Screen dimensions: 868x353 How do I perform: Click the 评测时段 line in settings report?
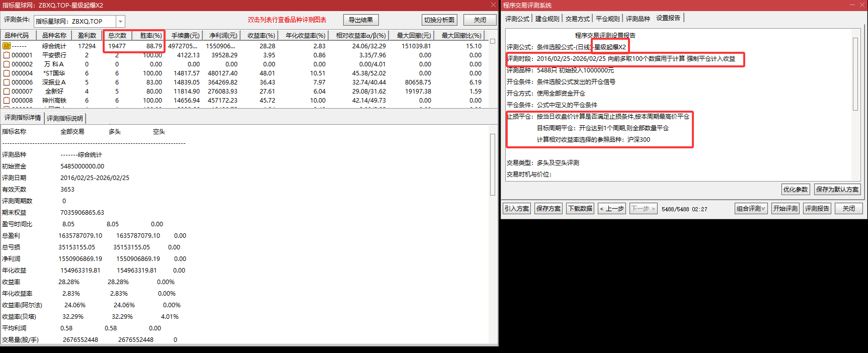coord(621,58)
